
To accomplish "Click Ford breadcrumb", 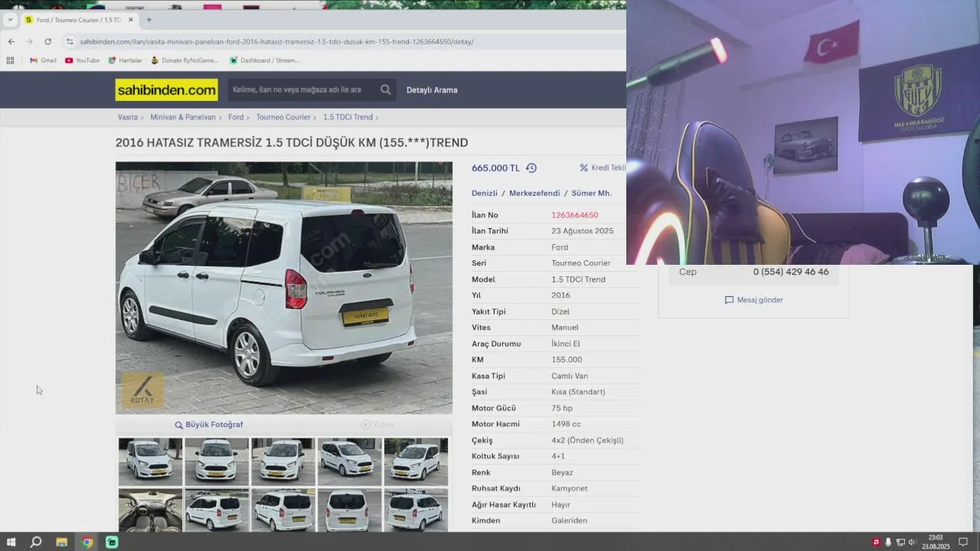I will pos(236,117).
